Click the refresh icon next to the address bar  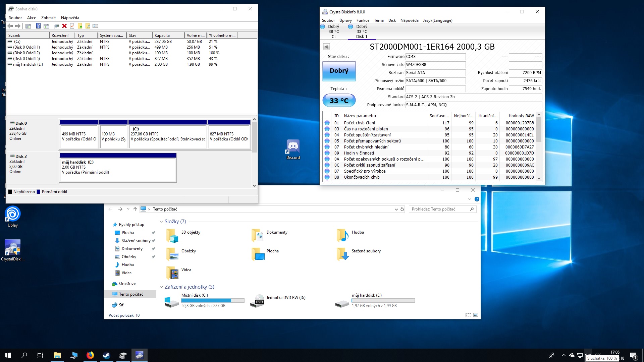pyautogui.click(x=402, y=209)
